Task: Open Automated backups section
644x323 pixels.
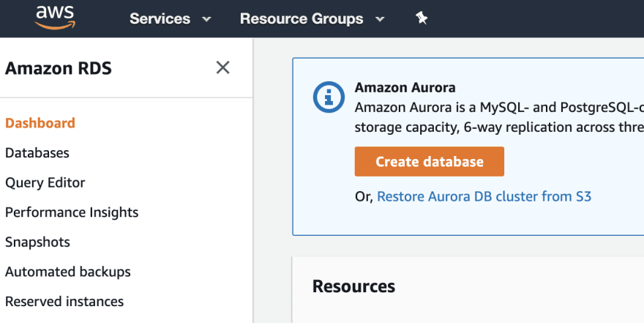Action: click(68, 272)
